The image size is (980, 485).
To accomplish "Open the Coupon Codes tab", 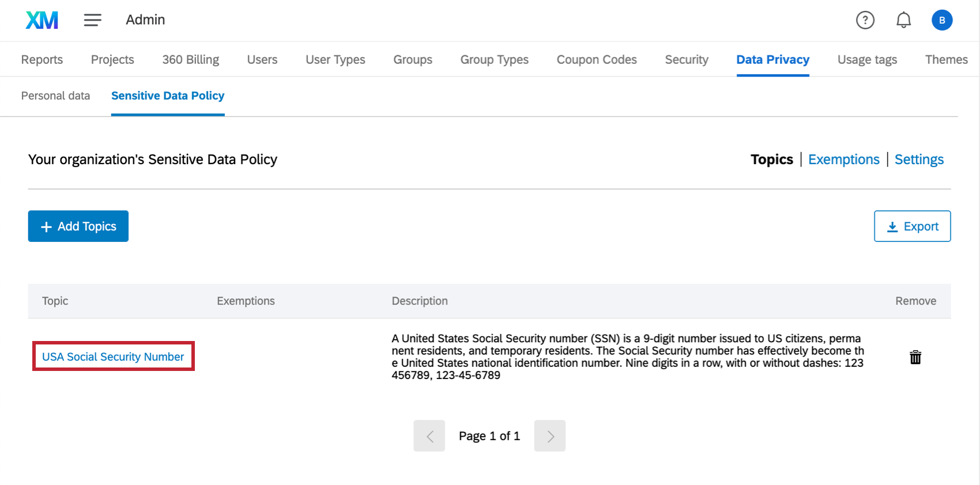I will 597,59.
